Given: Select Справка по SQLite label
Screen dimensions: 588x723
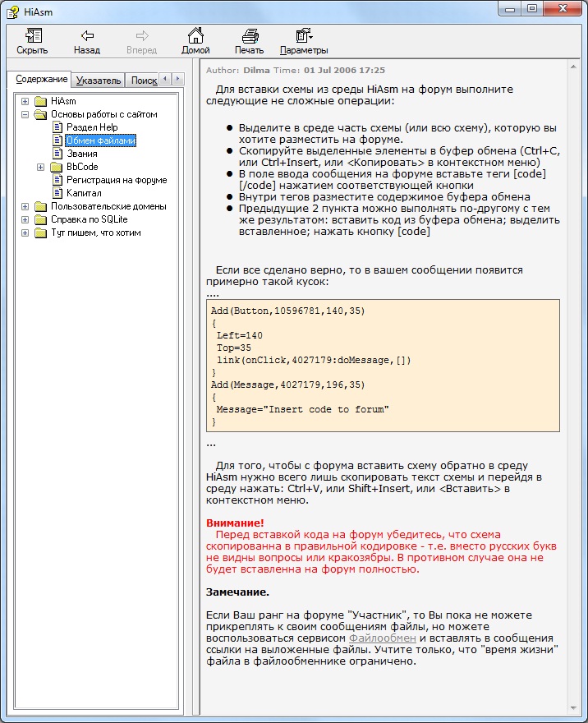Looking at the screenshot, I should (x=89, y=220).
